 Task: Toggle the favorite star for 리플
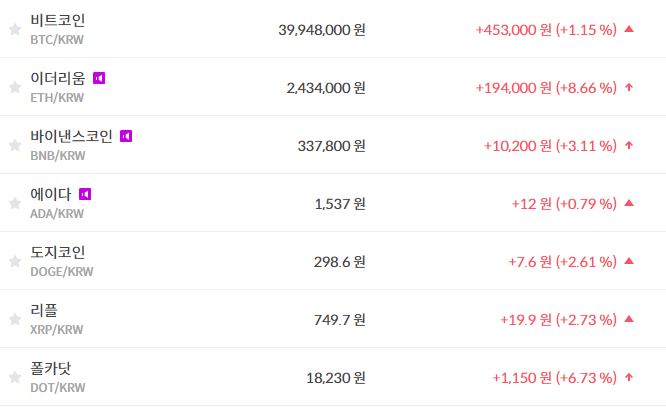tap(14, 320)
